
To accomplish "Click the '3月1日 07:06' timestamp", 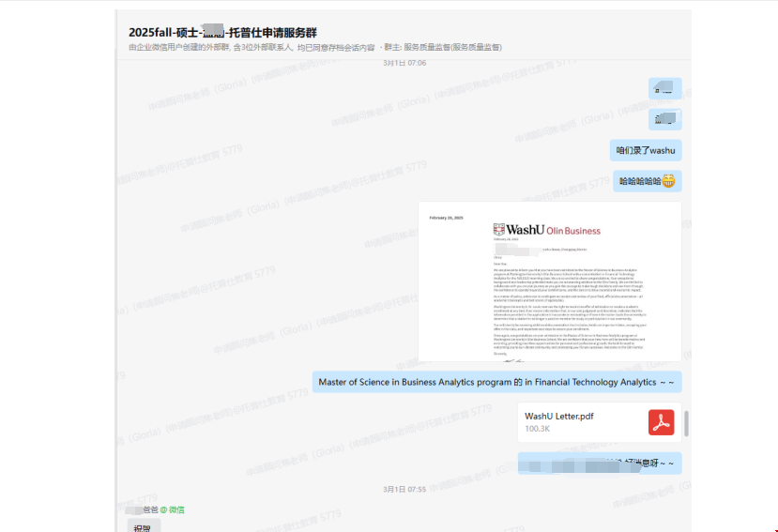I will [404, 63].
